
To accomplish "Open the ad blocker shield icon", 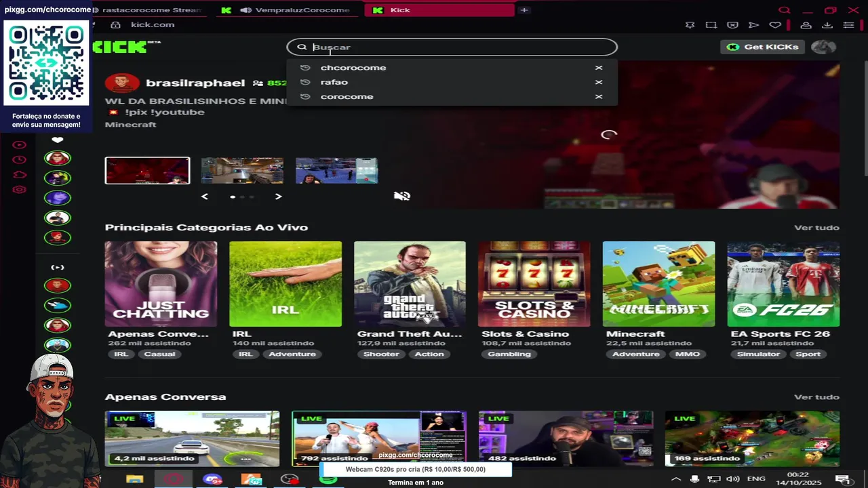I will pyautogui.click(x=732, y=25).
